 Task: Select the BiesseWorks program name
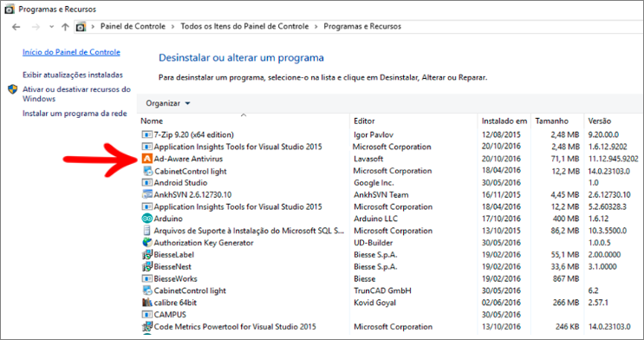pyautogui.click(x=175, y=278)
